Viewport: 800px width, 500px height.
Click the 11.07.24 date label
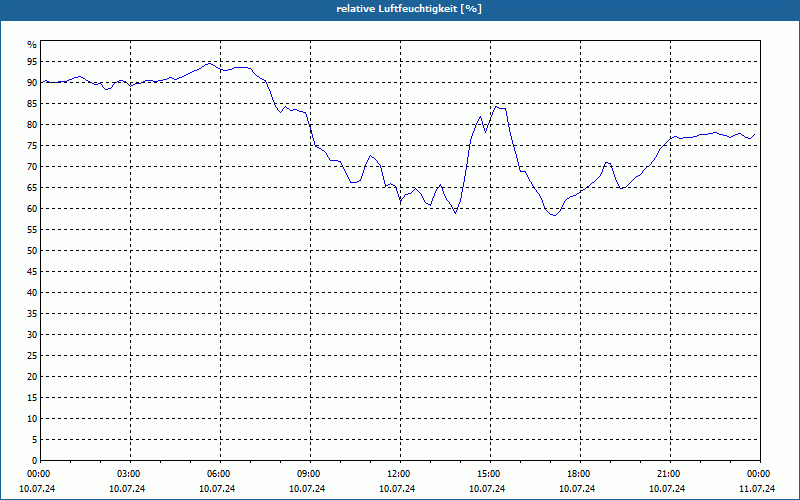tap(757, 488)
